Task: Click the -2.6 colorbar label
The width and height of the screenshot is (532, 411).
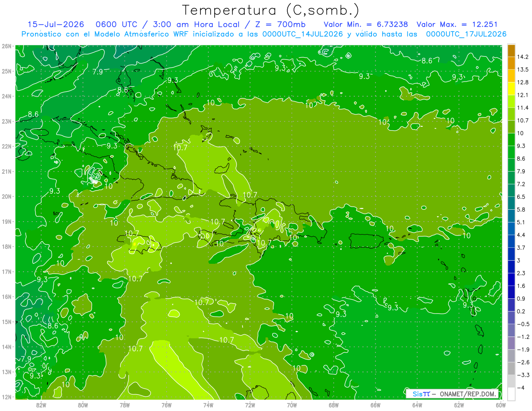Action: click(x=523, y=363)
